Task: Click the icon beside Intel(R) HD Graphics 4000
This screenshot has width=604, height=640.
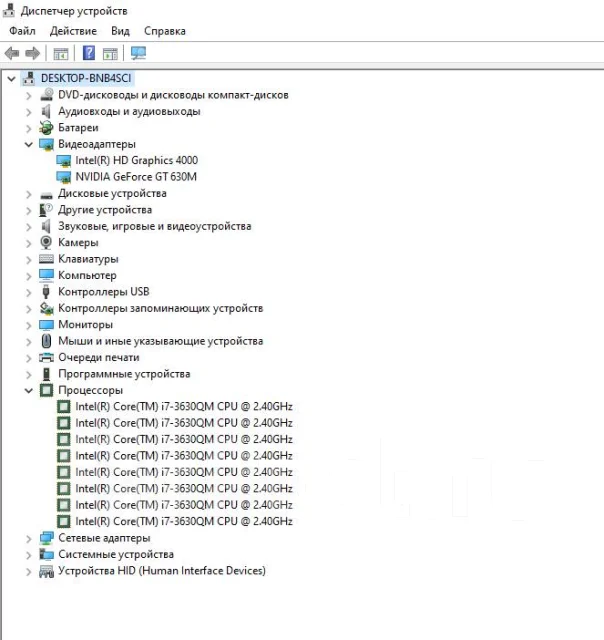Action: tap(64, 161)
